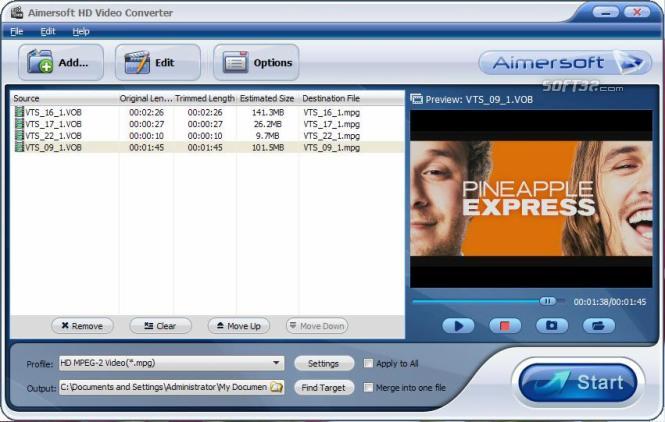This screenshot has width=665, height=422.
Task: Click the Settings button
Action: (324, 363)
